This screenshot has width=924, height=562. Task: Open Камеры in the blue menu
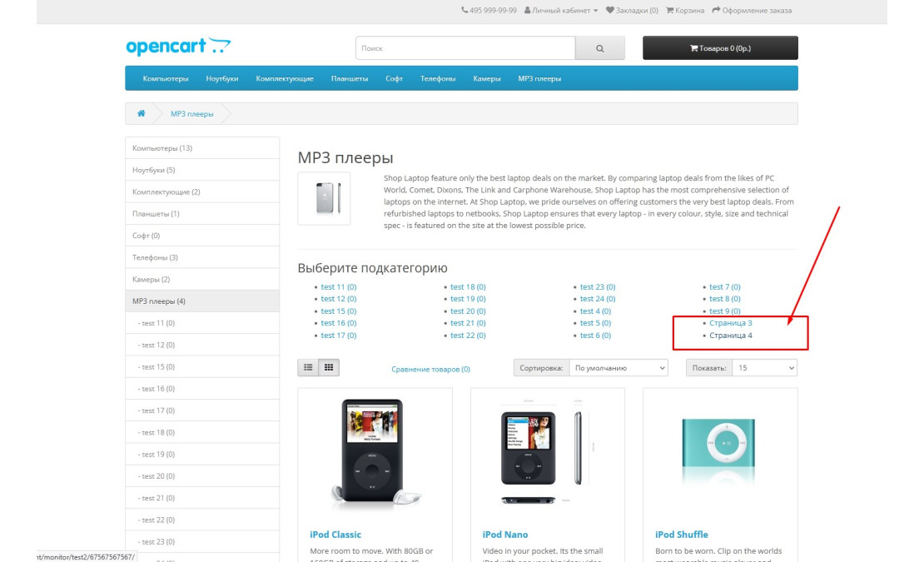coord(487,78)
